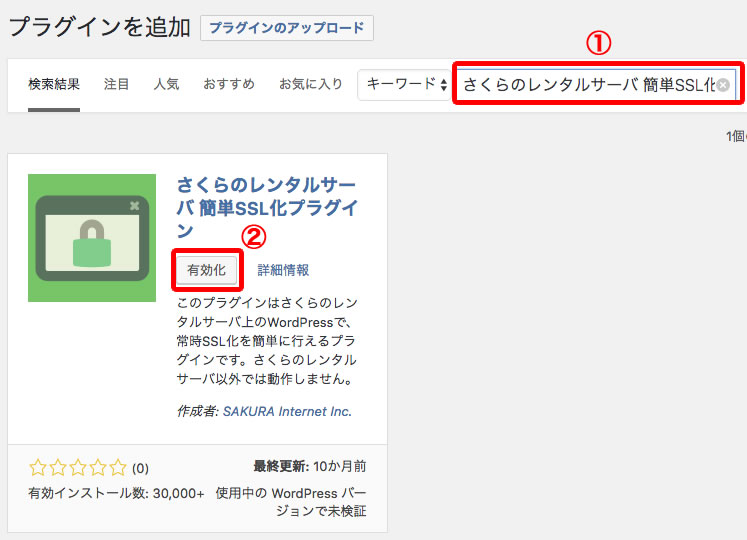Image resolution: width=747 pixels, height=540 pixels.
Task: Select the 人気 tab
Action: 166,84
